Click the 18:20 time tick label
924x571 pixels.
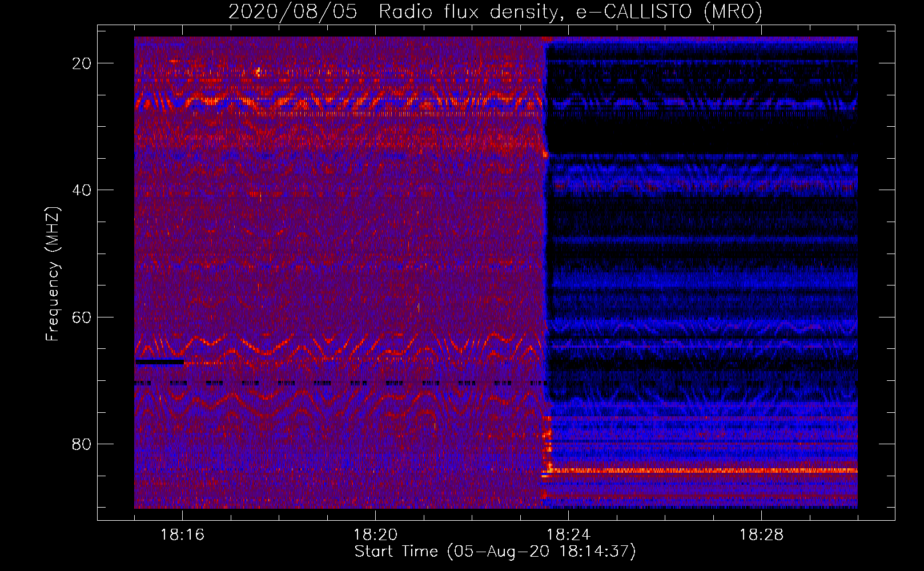tap(375, 535)
